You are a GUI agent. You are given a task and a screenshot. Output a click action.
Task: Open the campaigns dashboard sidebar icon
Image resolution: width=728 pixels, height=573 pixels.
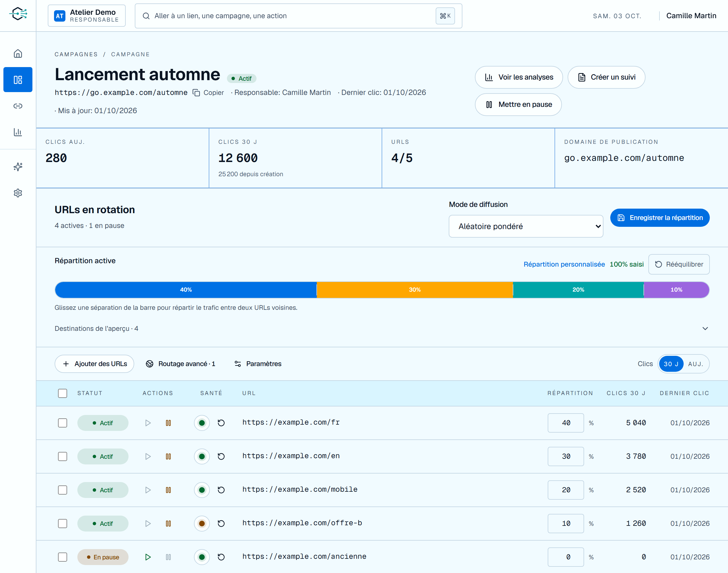point(18,80)
